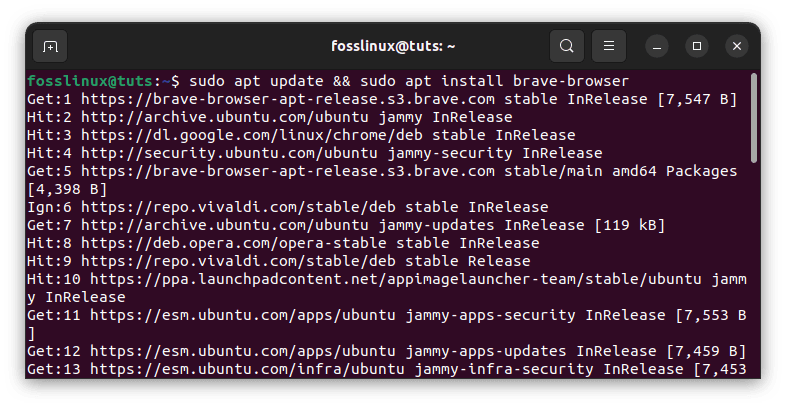Click the window title fosslinux@tuts: ~
The width and height of the screenshot is (786, 407).
click(393, 46)
